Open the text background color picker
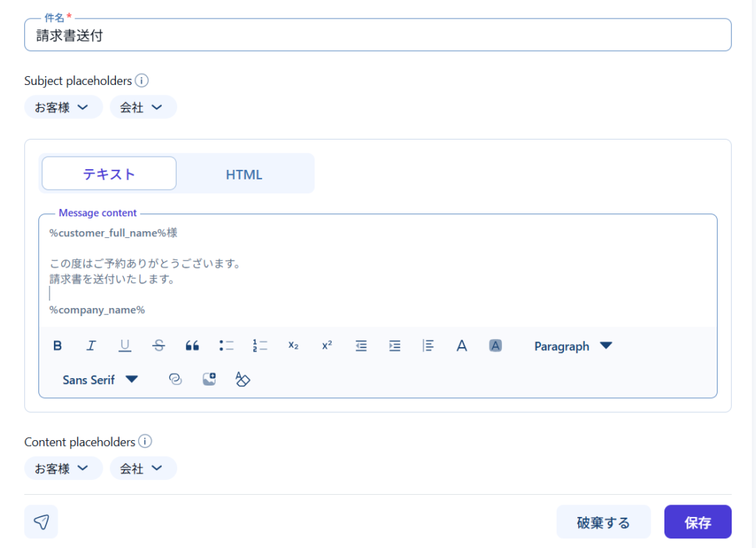 (495, 346)
